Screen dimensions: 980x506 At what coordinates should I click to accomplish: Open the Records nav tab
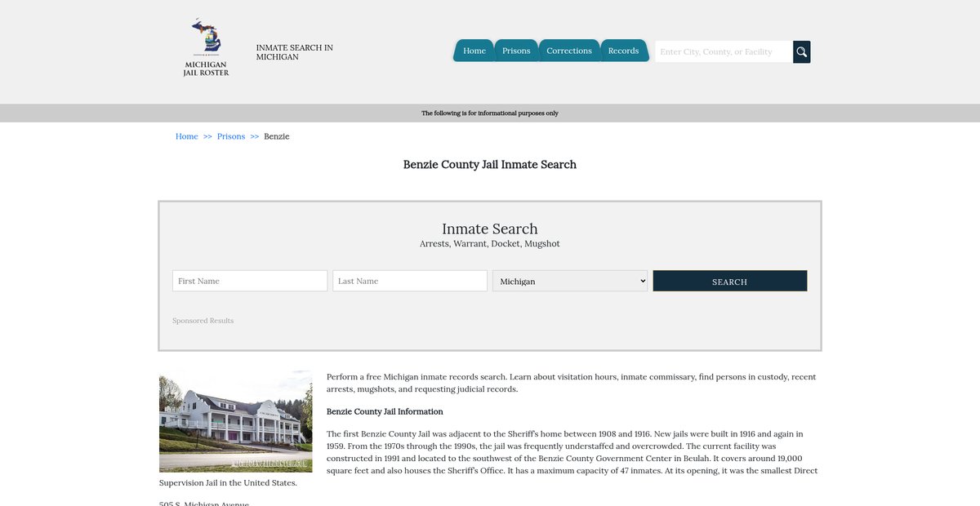pos(624,51)
